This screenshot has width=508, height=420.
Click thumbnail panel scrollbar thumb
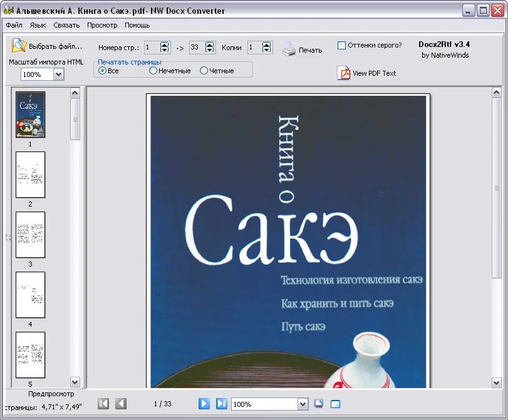pos(75,119)
